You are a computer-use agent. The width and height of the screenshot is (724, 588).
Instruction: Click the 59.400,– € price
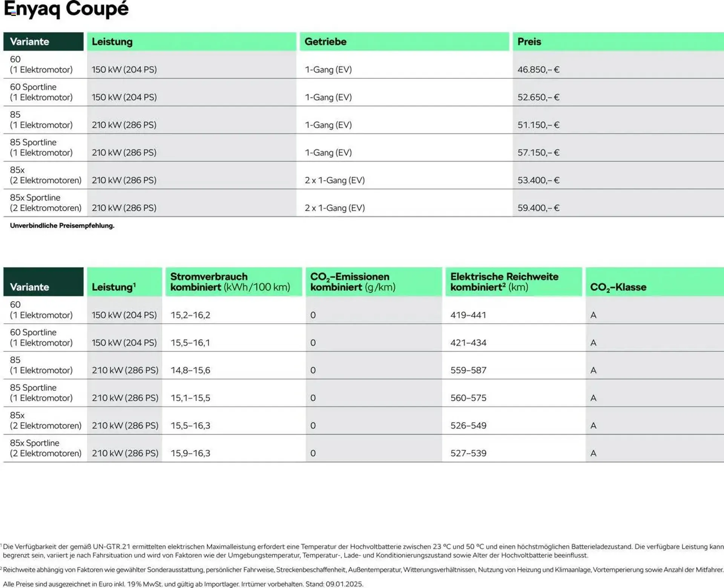(x=538, y=208)
